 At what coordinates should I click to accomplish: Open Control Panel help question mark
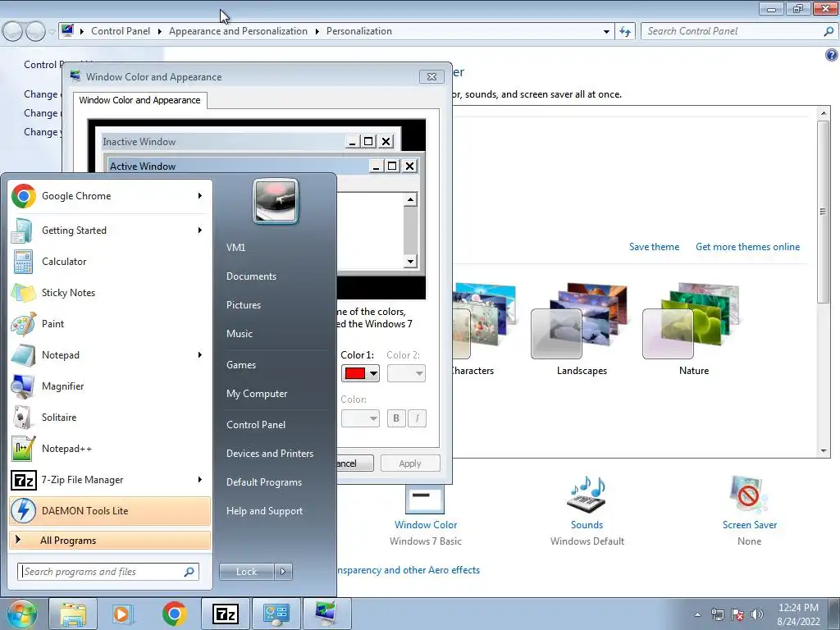coord(832,55)
